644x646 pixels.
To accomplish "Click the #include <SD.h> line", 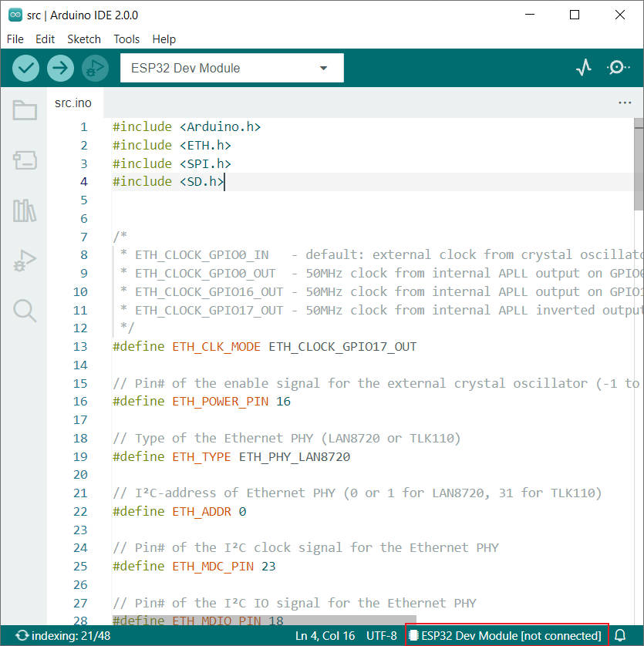I will pyautogui.click(x=168, y=182).
